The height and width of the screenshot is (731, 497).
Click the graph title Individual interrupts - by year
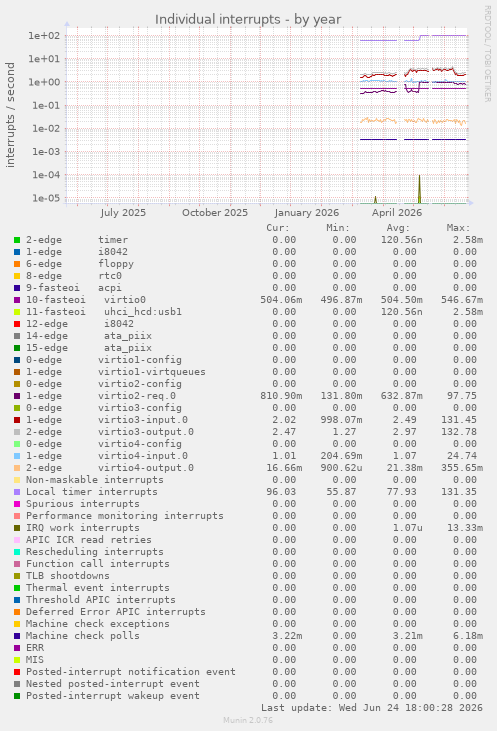248,20
